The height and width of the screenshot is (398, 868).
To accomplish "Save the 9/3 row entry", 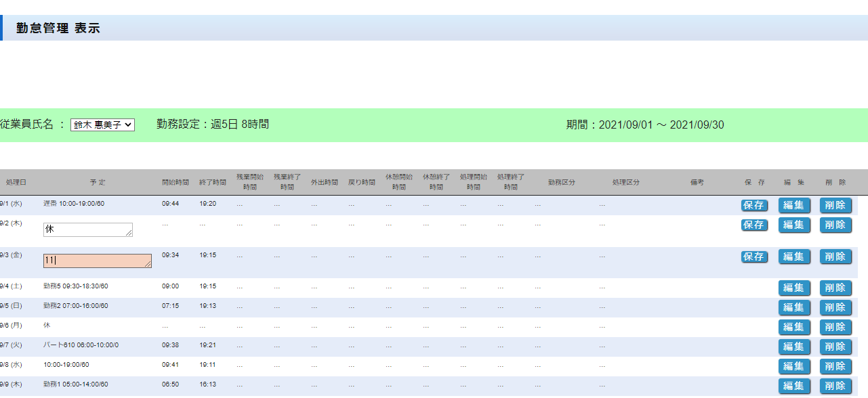I will [754, 257].
